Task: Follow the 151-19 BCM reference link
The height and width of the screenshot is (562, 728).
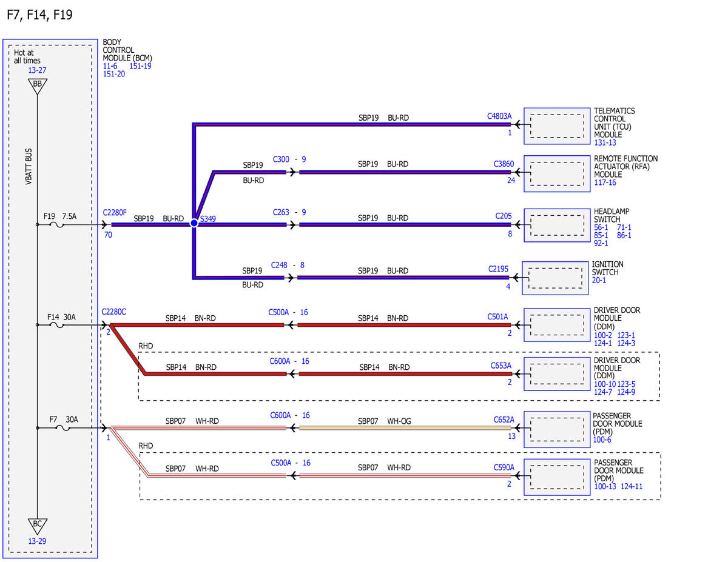Action: point(140,66)
